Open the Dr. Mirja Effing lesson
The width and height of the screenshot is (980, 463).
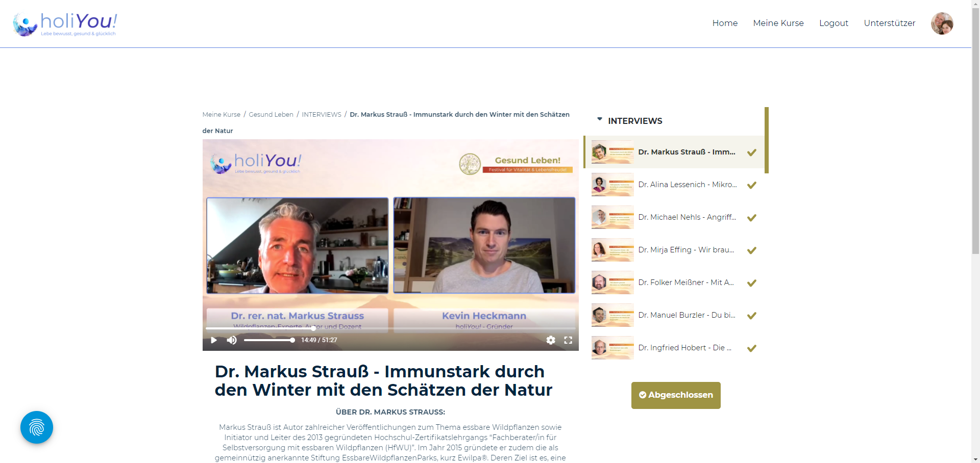click(686, 250)
